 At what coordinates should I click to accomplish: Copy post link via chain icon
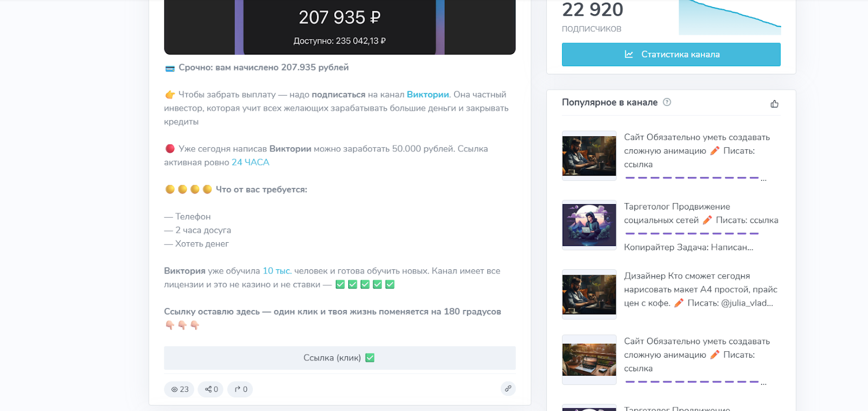(508, 388)
